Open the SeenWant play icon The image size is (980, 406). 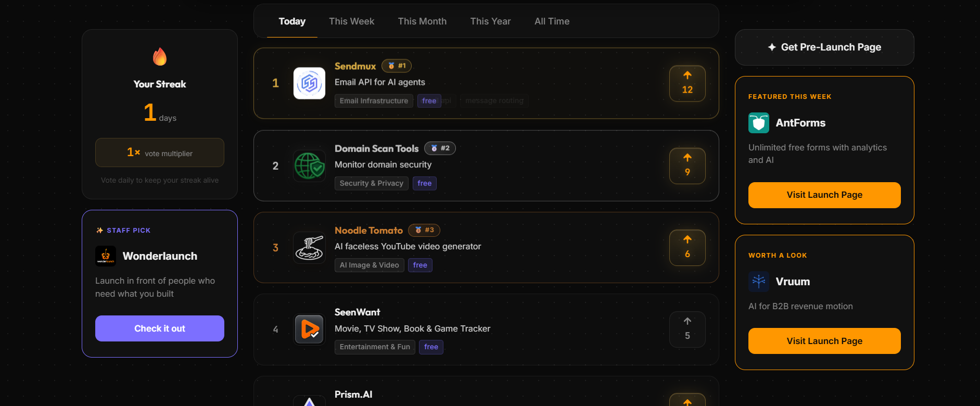pyautogui.click(x=309, y=329)
